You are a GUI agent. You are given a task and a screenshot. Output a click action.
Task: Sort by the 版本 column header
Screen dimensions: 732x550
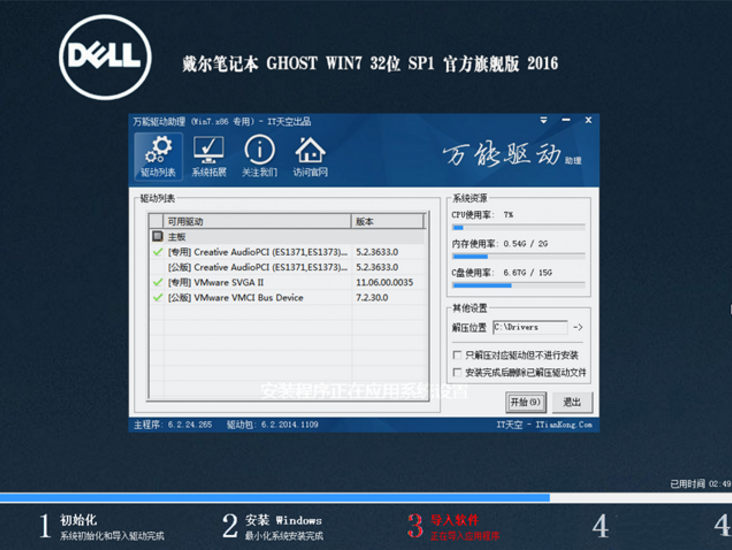point(388,221)
